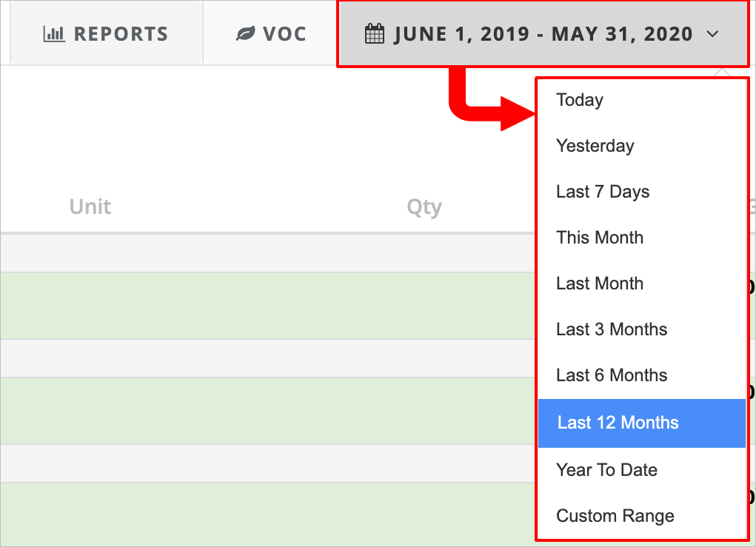Image resolution: width=756 pixels, height=547 pixels.
Task: Switch to the REPORTS tab
Action: (x=106, y=33)
